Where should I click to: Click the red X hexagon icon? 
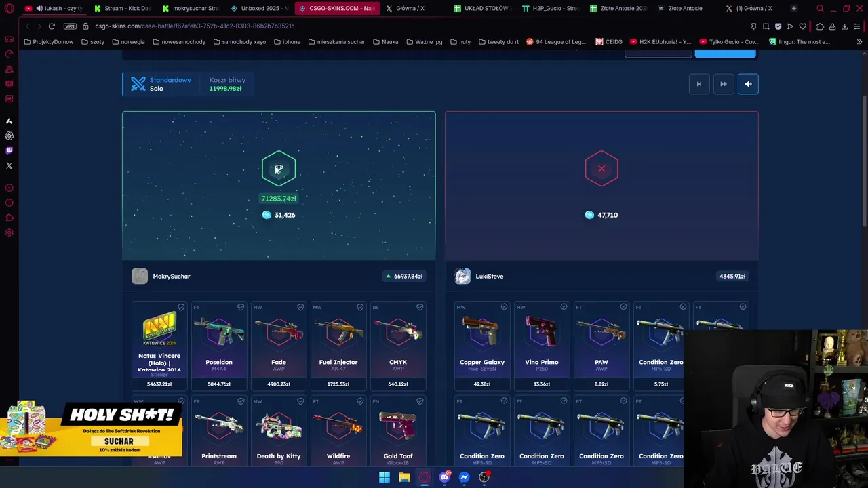[601, 169]
